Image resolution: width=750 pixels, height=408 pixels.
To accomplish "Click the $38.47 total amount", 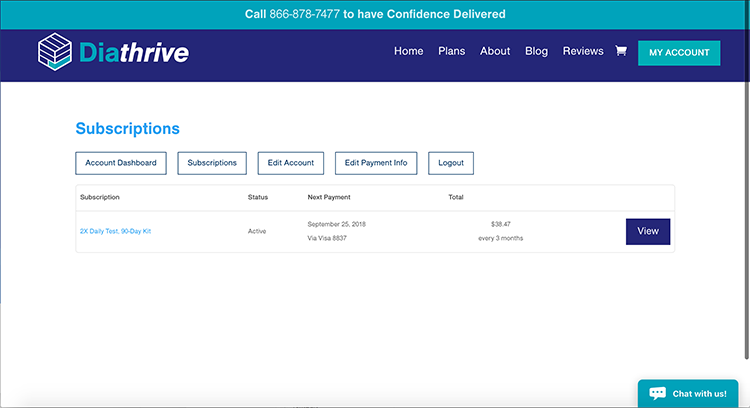I will [x=501, y=224].
